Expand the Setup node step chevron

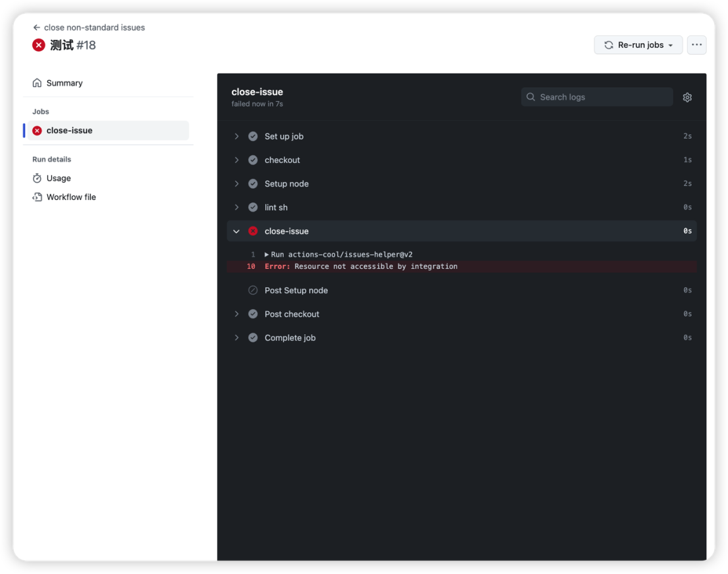point(237,184)
